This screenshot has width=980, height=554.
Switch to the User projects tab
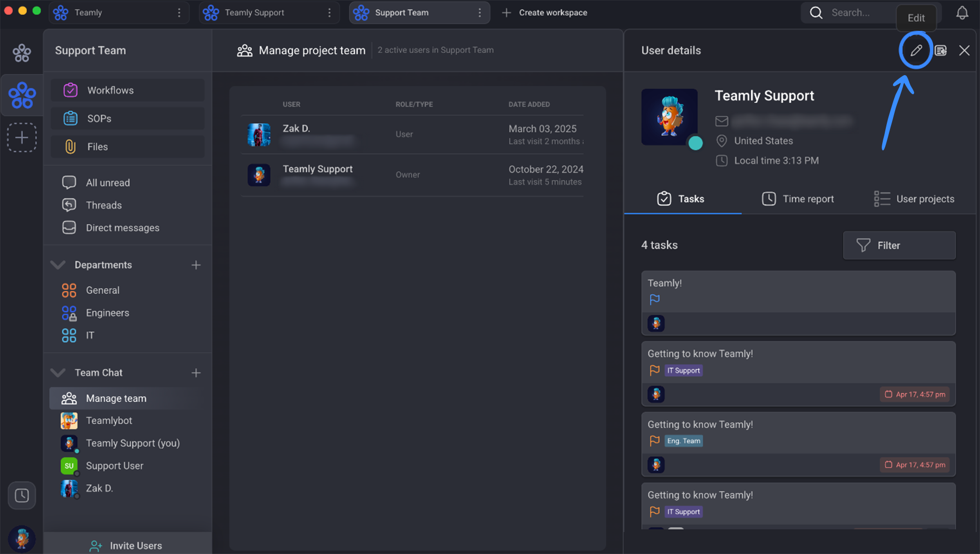click(x=914, y=199)
